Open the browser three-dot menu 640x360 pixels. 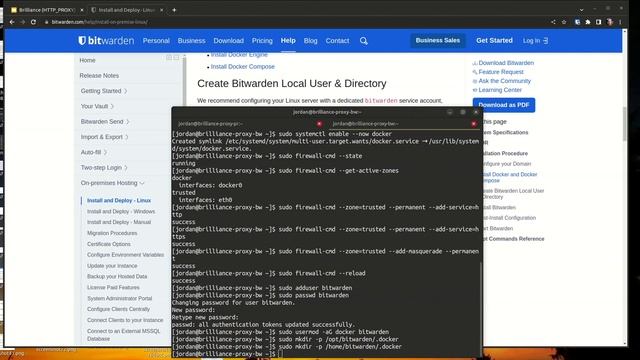620,22
